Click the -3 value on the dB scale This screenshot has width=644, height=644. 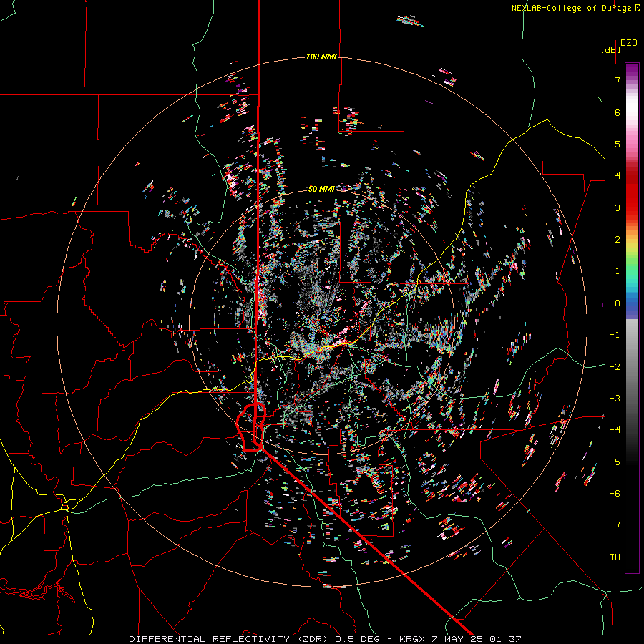coord(615,399)
